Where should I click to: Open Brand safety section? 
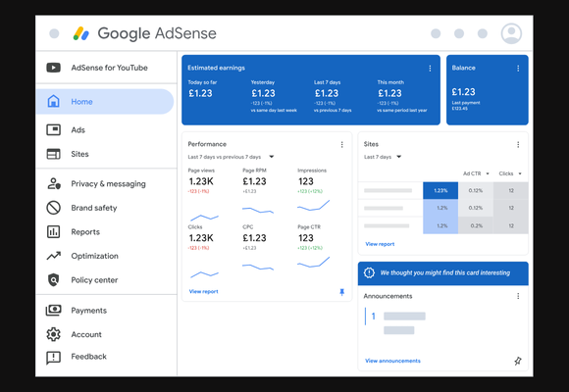(x=106, y=208)
